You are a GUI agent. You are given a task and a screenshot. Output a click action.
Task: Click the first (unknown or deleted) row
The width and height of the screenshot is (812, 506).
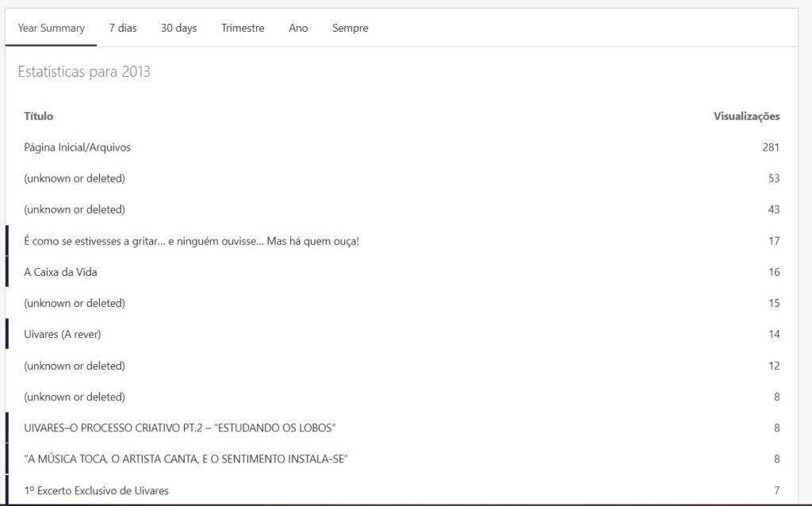75,178
